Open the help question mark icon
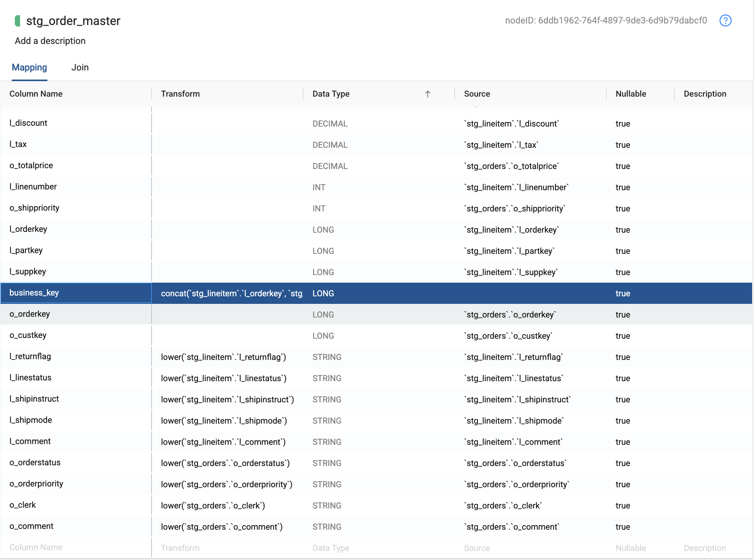This screenshot has height=560, width=754. point(725,20)
